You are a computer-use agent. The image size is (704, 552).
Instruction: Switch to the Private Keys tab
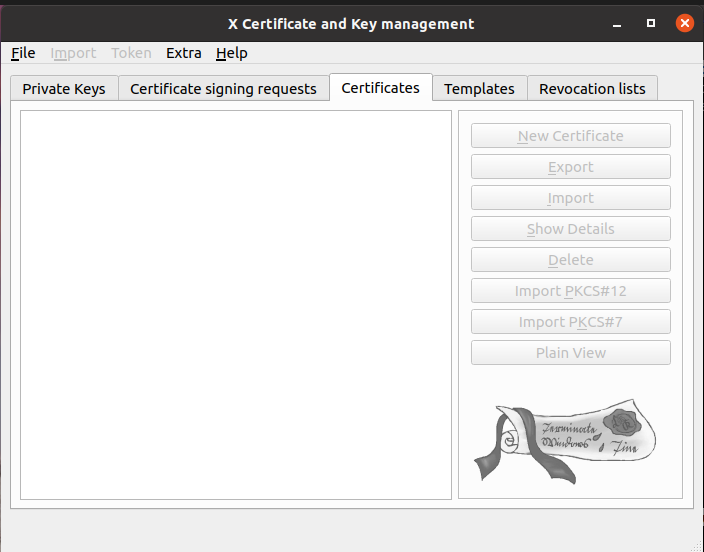pos(64,89)
